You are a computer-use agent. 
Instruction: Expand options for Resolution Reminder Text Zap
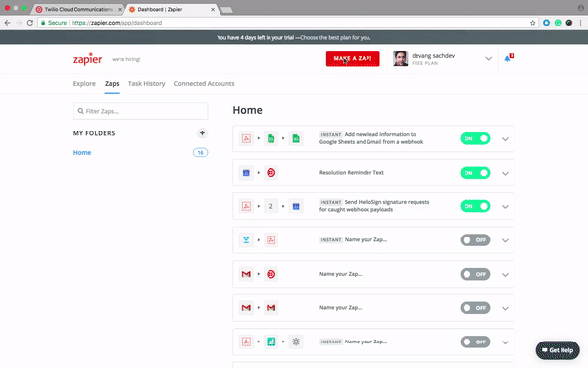(505, 173)
